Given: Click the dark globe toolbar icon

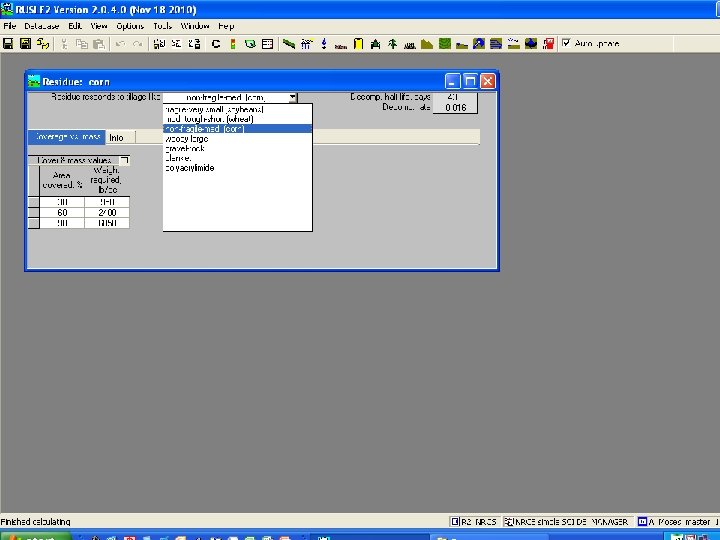Looking at the screenshot, I should (x=531, y=44).
